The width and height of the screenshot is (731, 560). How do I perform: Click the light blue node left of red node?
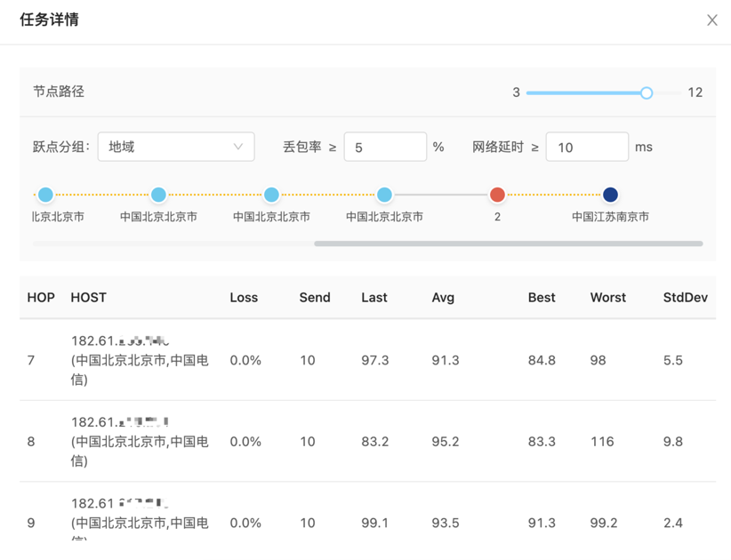coord(384,195)
